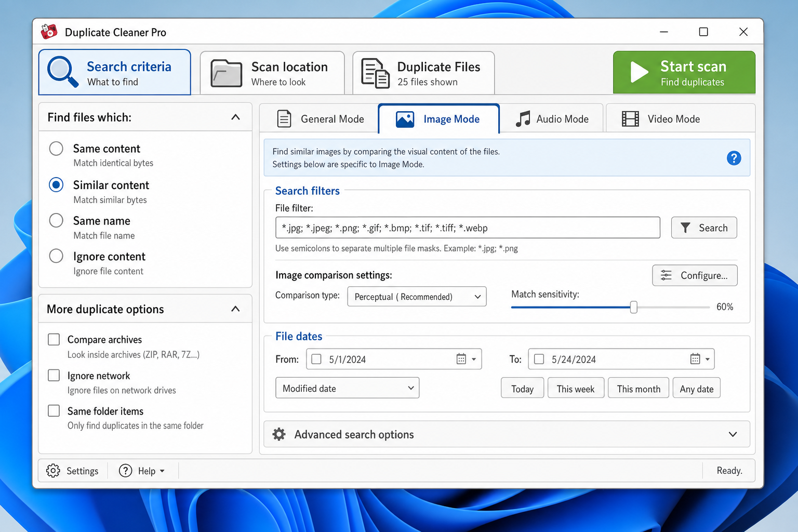Screen dimensions: 798x532
Task: Open the Help dropdown arrow
Action: coord(162,471)
